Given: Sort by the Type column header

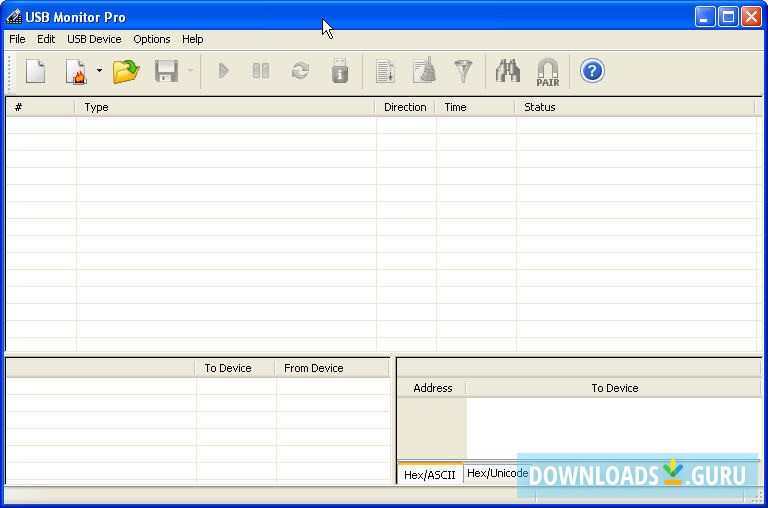Looking at the screenshot, I should click(225, 107).
